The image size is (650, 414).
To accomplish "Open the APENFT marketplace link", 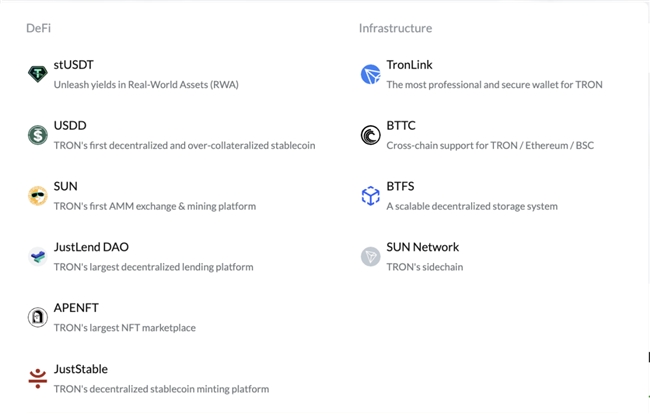I will pos(76,308).
